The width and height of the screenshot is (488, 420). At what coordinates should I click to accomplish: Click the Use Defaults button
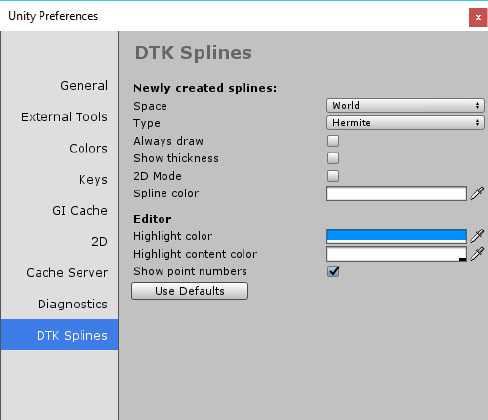pos(190,291)
